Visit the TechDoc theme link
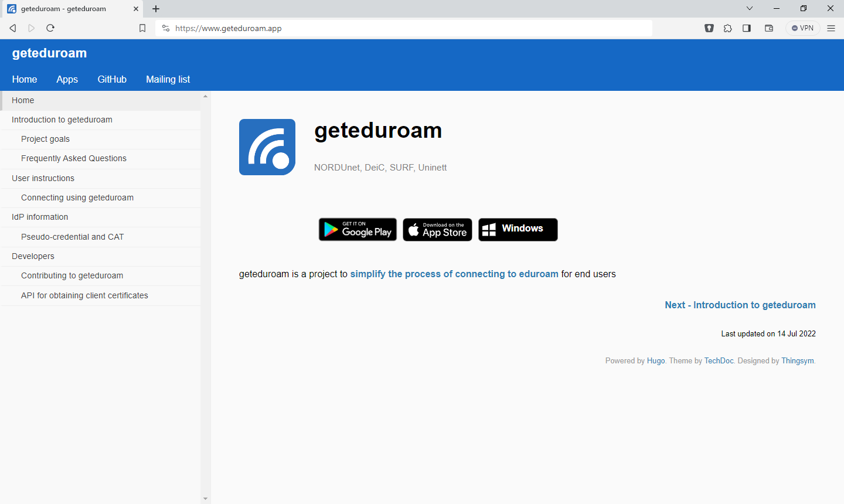Image resolution: width=844 pixels, height=504 pixels. 719,361
